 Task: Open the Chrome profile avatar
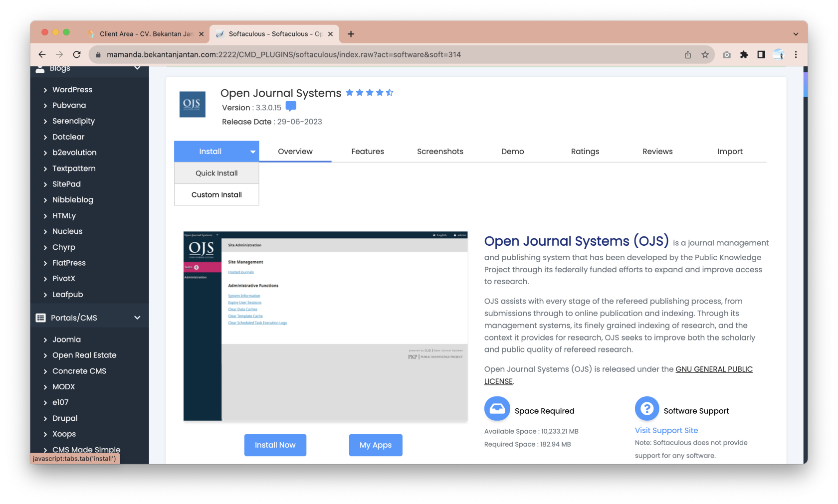click(x=779, y=55)
